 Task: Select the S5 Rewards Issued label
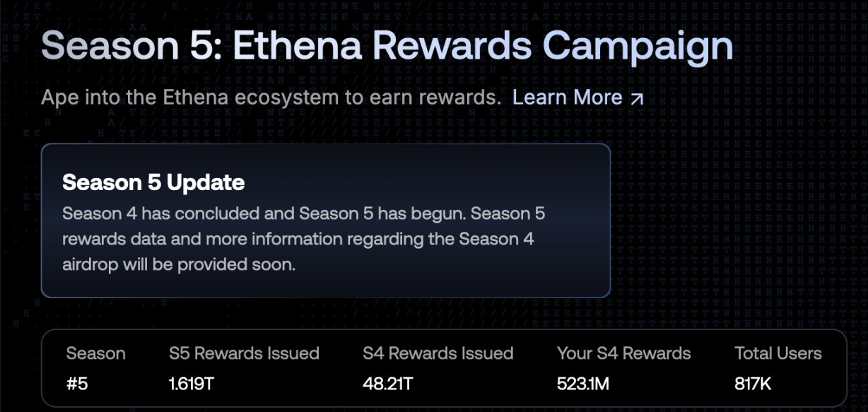tap(244, 353)
